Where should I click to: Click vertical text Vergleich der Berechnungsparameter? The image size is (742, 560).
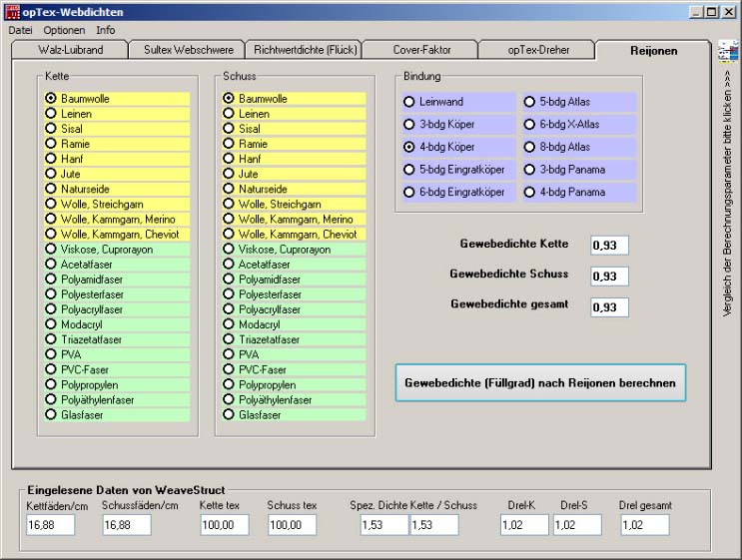[727, 194]
